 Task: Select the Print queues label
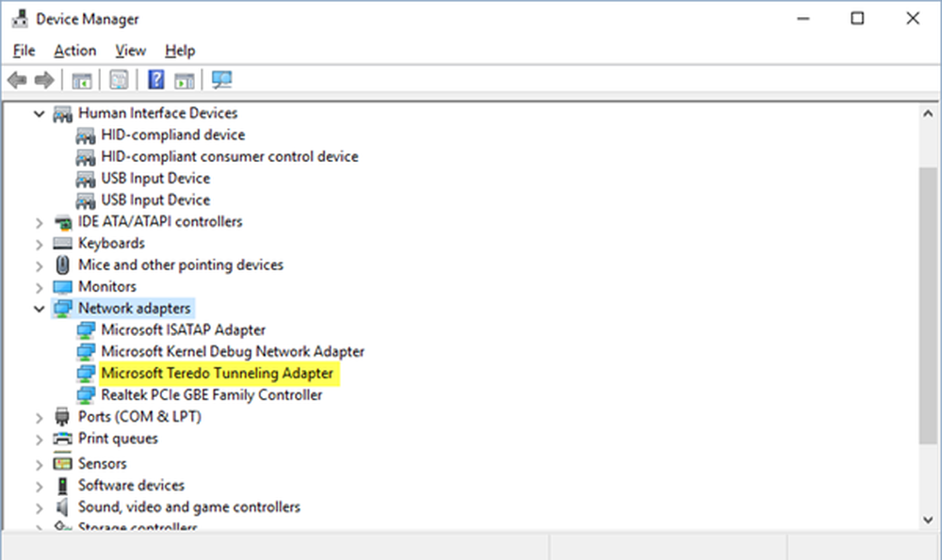(118, 439)
